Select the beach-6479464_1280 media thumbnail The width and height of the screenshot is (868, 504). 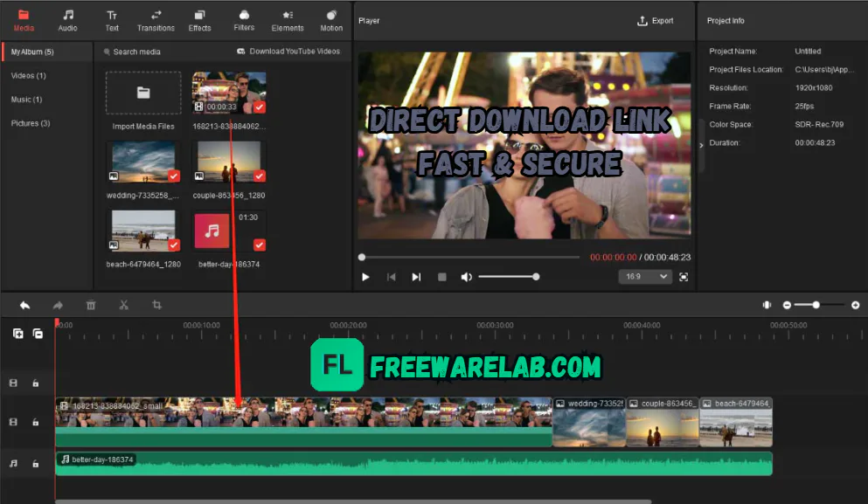click(x=142, y=231)
